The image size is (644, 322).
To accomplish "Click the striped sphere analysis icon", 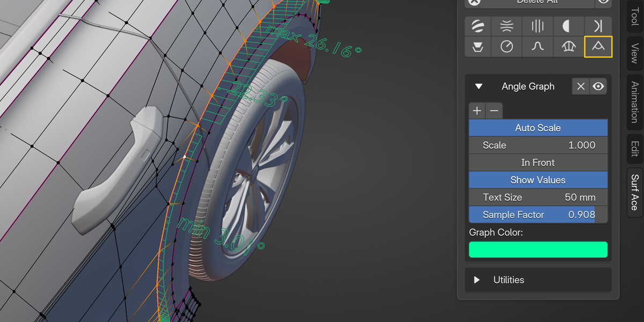I will (478, 26).
